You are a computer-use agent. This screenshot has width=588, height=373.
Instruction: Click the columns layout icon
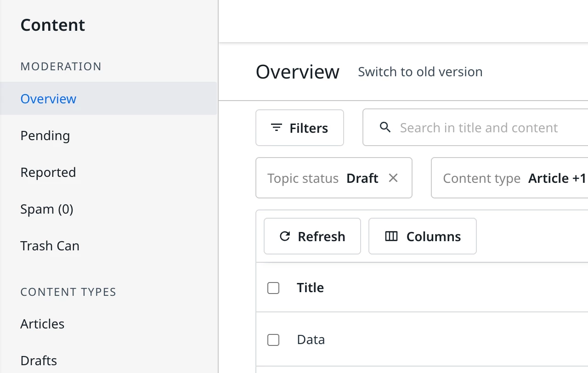[391, 236]
